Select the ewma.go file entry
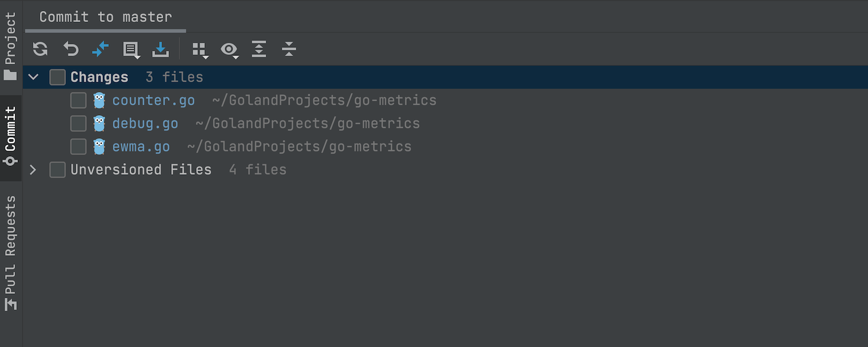This screenshot has width=868, height=347. click(x=141, y=147)
